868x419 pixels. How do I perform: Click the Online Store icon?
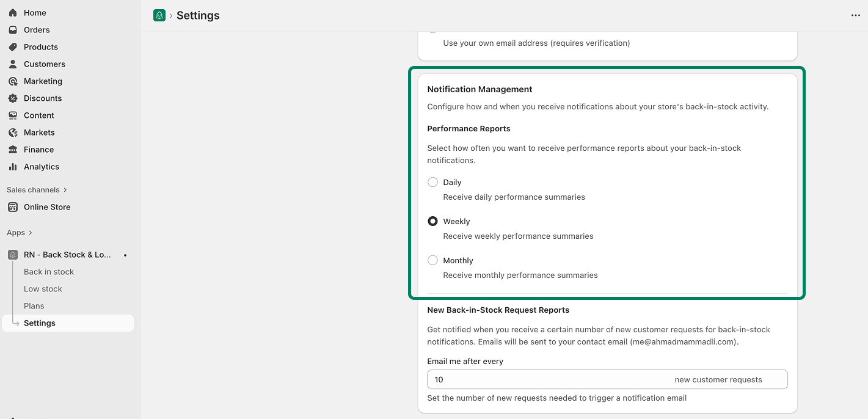pos(13,207)
